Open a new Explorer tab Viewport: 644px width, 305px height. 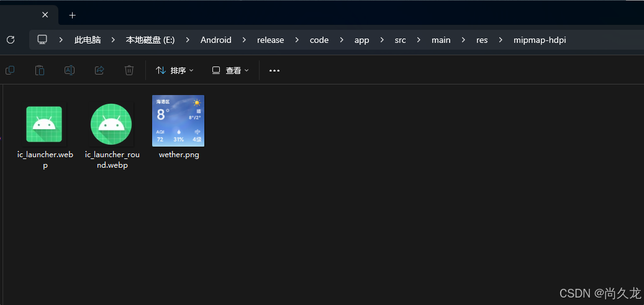pyautogui.click(x=72, y=15)
